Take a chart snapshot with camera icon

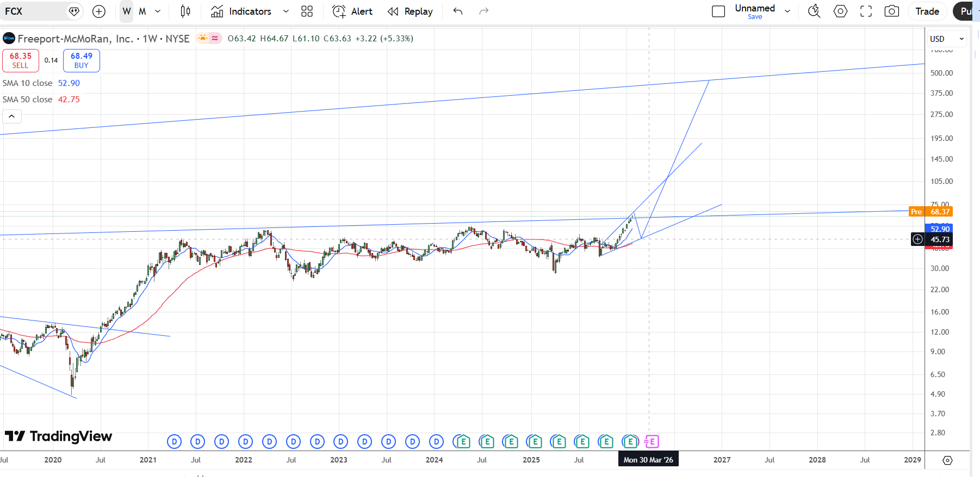[892, 11]
